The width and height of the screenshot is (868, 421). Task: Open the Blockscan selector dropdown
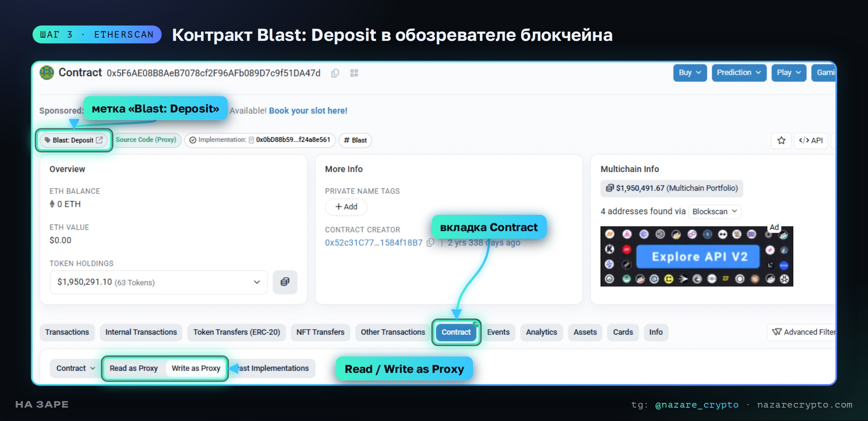(x=715, y=212)
